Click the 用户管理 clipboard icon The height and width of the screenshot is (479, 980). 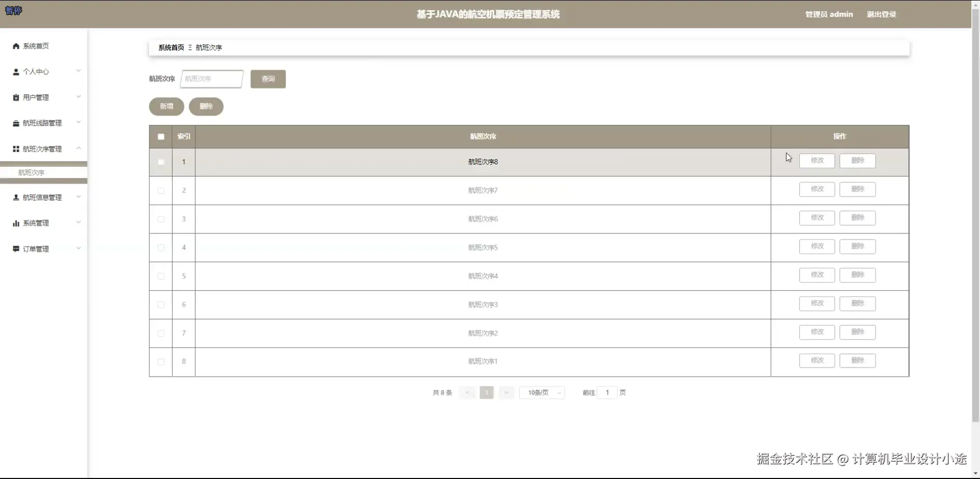point(16,97)
